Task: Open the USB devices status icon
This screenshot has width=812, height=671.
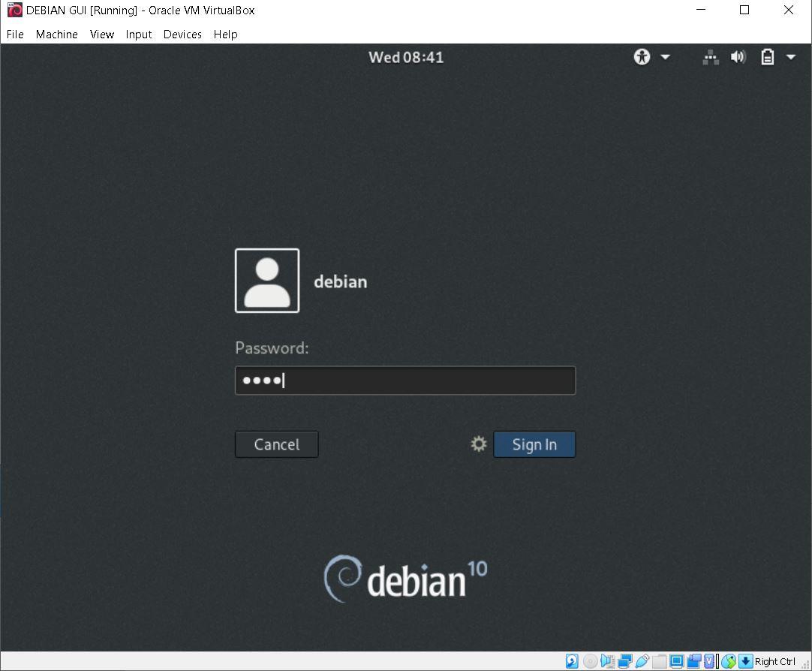Action: pyautogui.click(x=642, y=661)
